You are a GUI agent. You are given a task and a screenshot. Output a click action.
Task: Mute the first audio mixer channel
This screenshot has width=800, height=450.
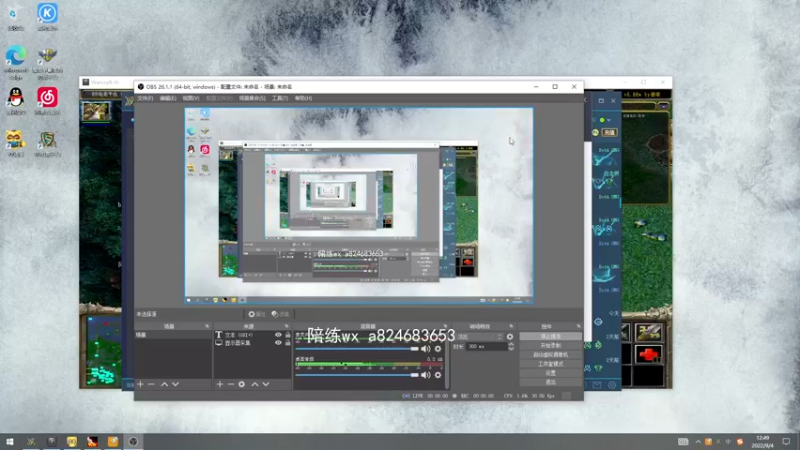426,349
